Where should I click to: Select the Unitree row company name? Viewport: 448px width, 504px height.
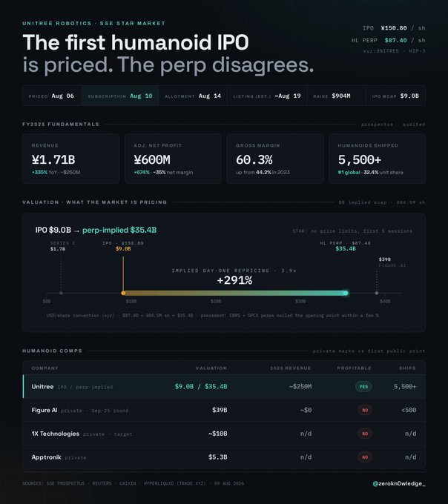(x=42, y=387)
